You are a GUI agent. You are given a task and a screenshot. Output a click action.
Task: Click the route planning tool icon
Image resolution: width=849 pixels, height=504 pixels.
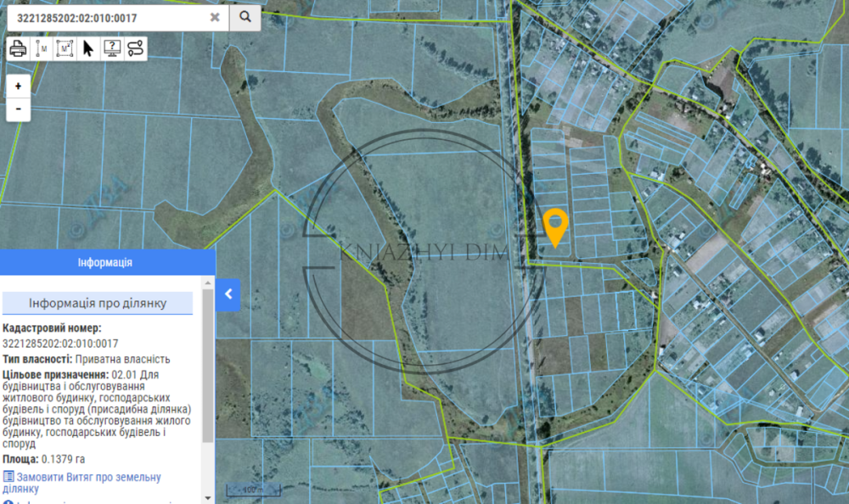click(x=136, y=48)
